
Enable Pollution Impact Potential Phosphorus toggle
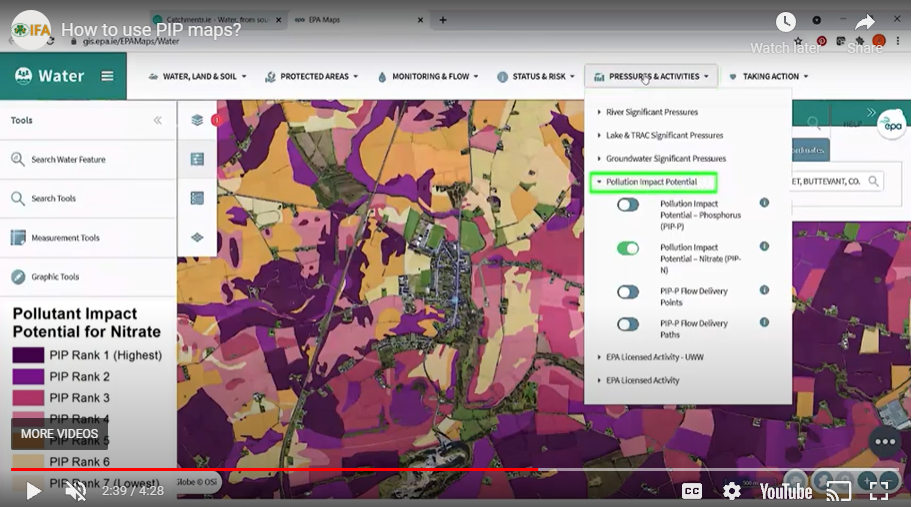628,205
